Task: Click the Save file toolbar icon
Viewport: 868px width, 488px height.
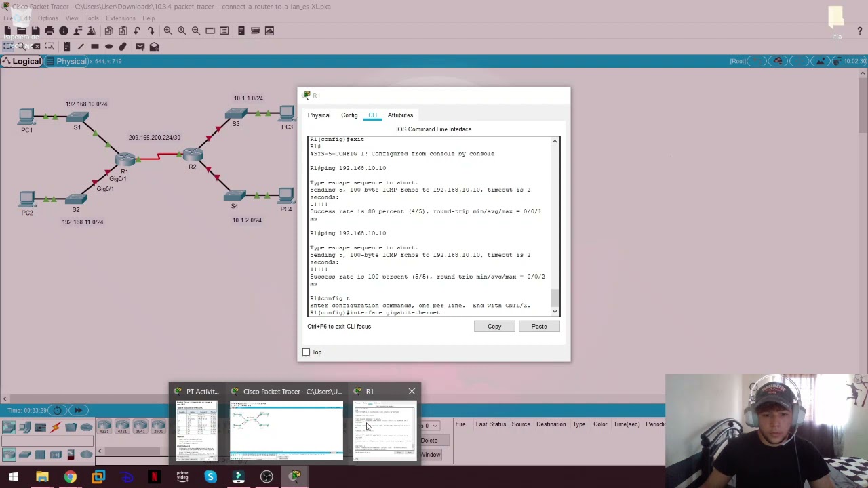Action: pos(35,30)
